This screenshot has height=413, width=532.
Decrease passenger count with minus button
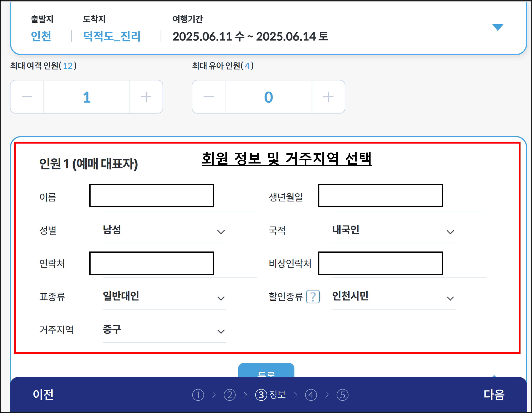tap(27, 97)
